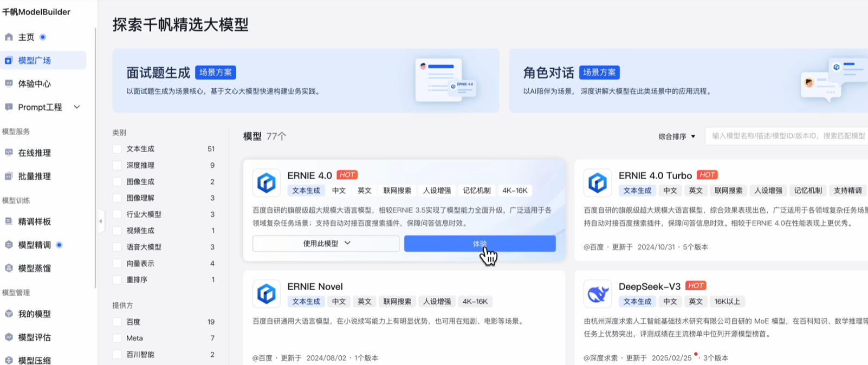Open 在线推理 under 模型服务
This screenshot has height=365, width=868.
[35, 153]
